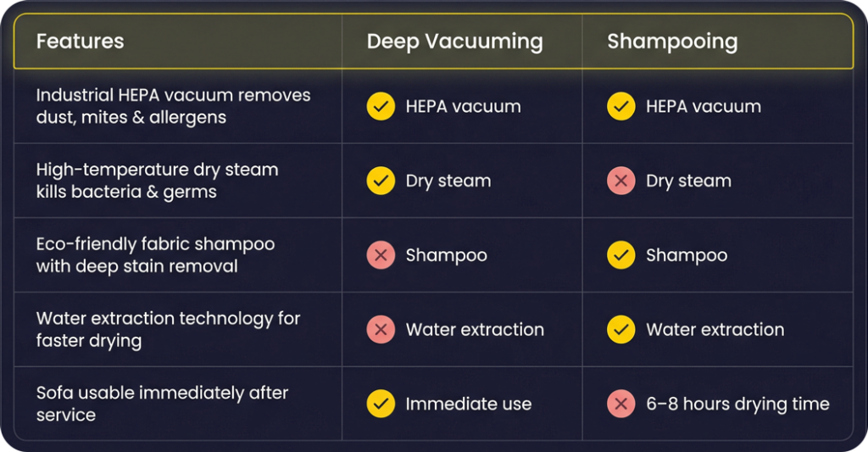The width and height of the screenshot is (868, 452).
Task: Click the Eco-friendly fabric shampoo feature text
Action: click(155, 255)
